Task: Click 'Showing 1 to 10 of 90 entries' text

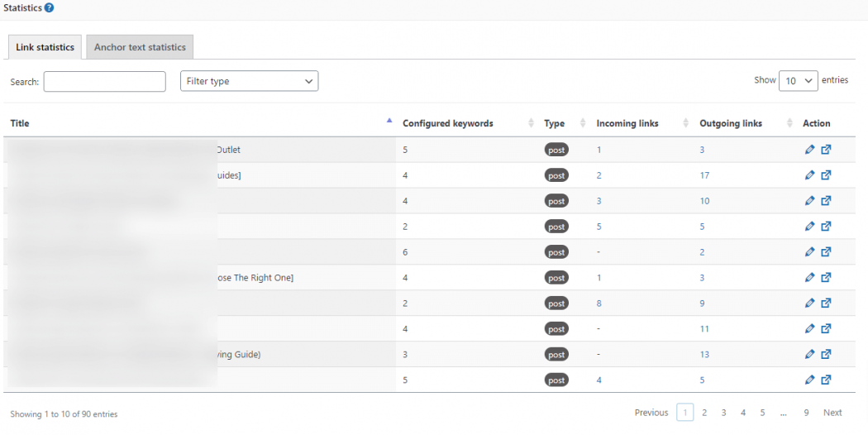Action: pos(64,414)
